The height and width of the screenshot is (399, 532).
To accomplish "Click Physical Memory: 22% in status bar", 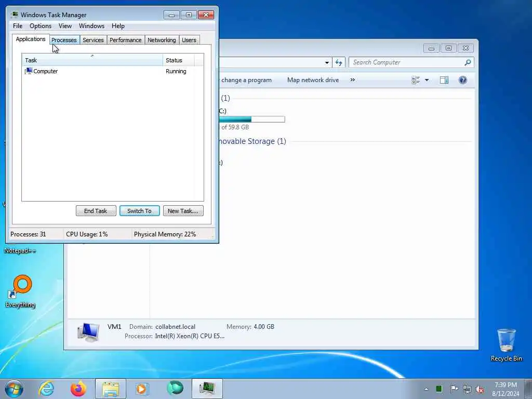I will click(x=165, y=234).
